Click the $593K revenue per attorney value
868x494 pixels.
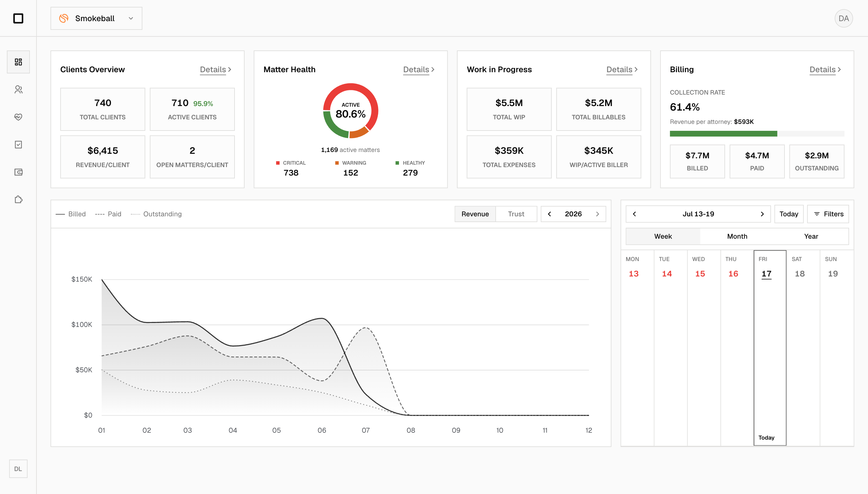[744, 121]
